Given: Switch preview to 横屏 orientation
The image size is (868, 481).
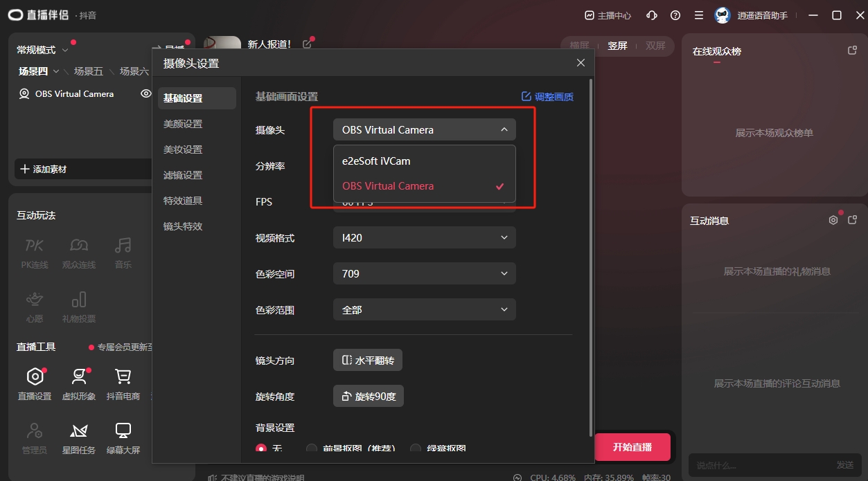Looking at the screenshot, I should [579, 46].
